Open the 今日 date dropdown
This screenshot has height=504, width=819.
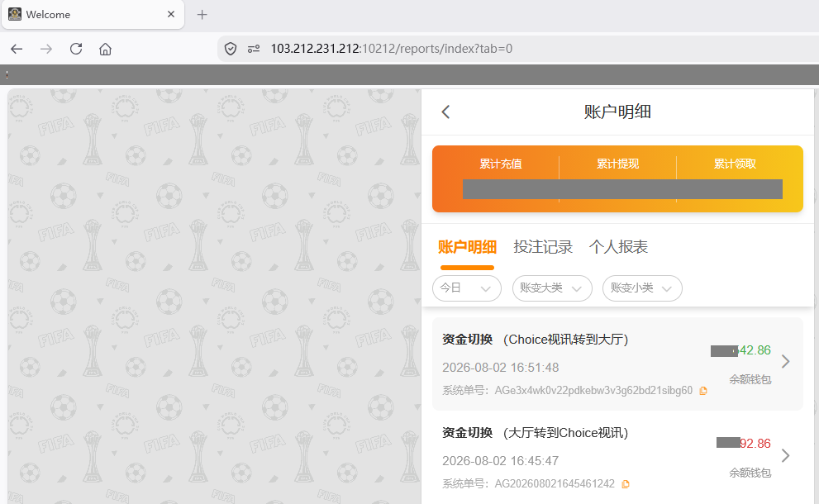(x=467, y=288)
